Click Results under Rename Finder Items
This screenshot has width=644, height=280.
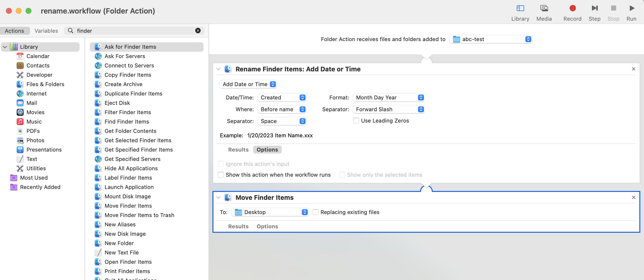point(238,150)
